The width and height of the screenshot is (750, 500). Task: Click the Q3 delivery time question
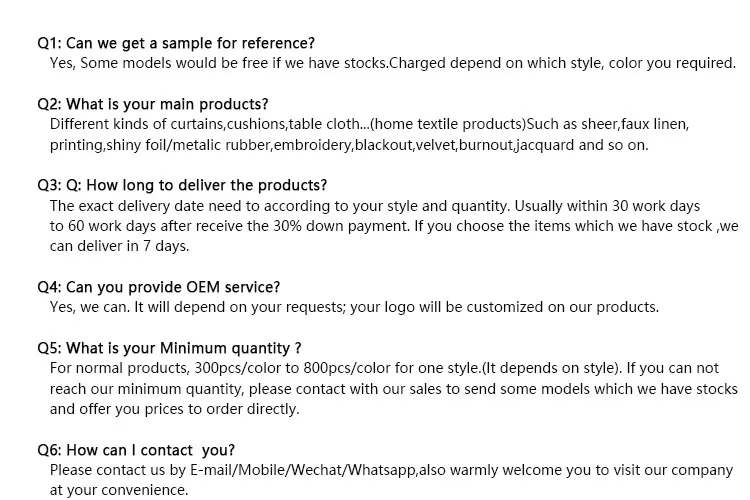(182, 185)
